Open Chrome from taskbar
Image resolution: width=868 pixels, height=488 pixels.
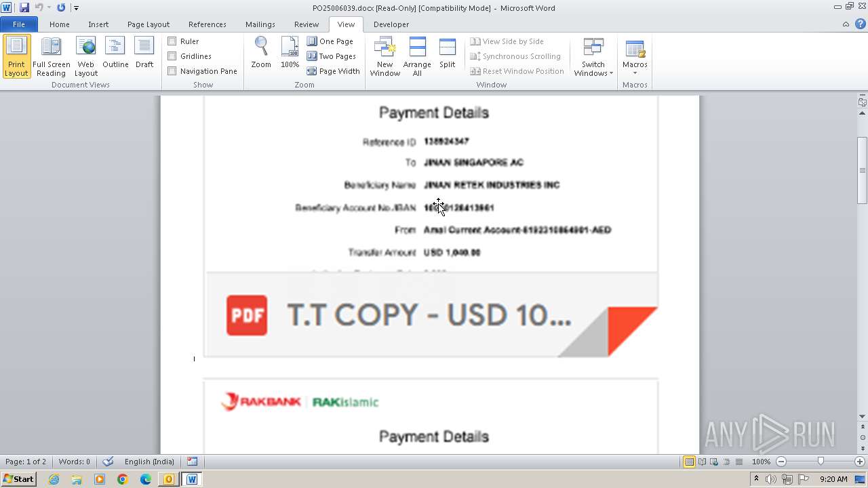click(123, 479)
